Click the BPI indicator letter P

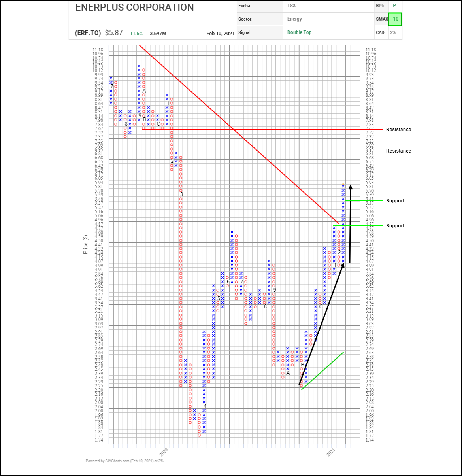[394, 6]
